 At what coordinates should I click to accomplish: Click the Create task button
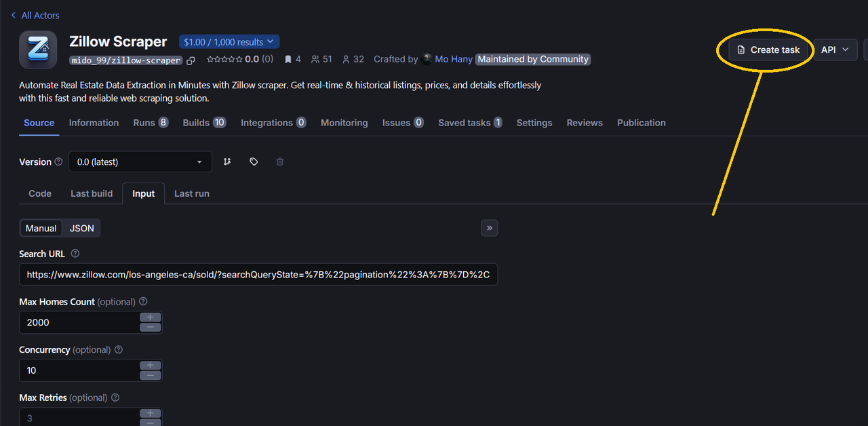click(x=768, y=50)
